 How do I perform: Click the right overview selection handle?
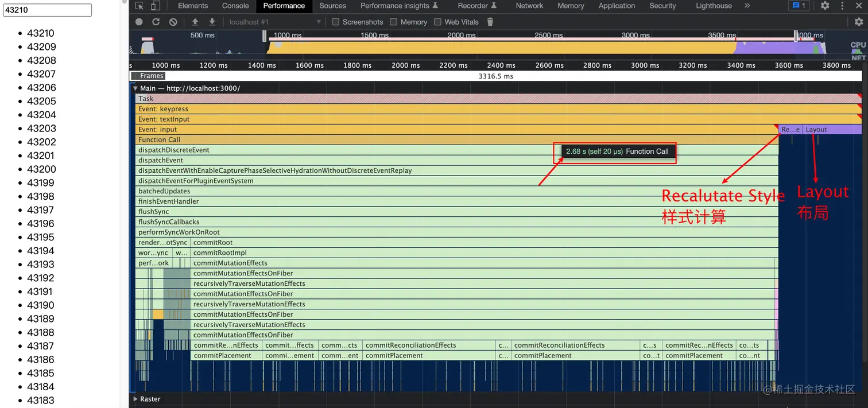pyautogui.click(x=796, y=36)
